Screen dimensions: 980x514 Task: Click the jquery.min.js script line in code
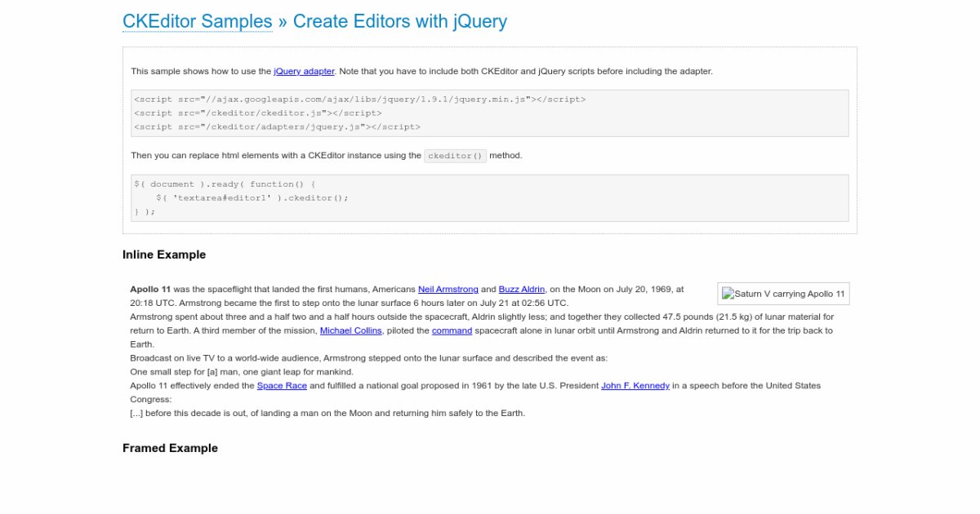(x=359, y=100)
